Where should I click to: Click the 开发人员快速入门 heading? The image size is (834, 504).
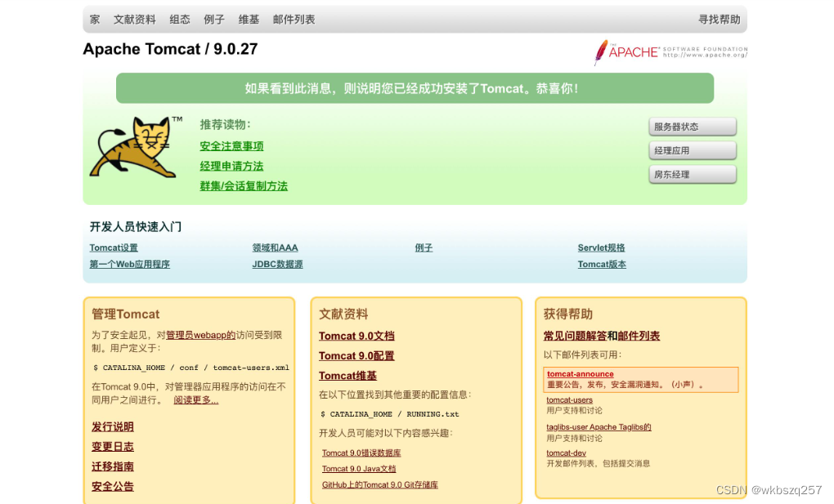click(136, 227)
